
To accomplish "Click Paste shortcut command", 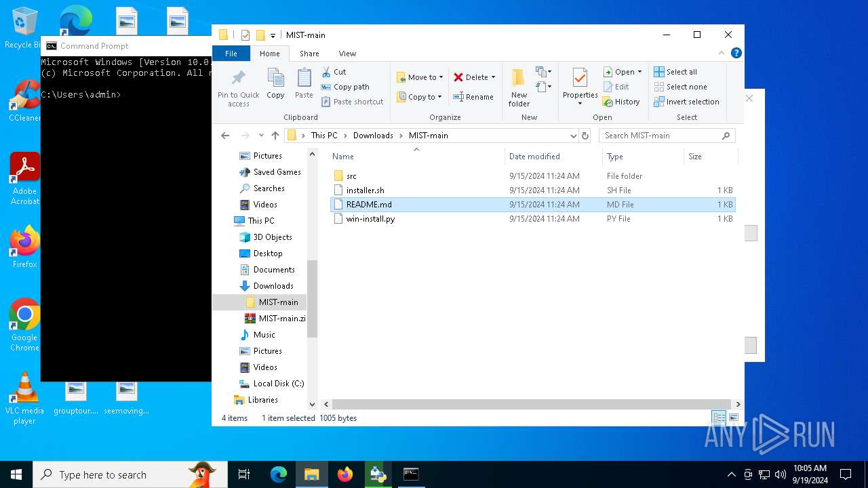I will 352,102.
